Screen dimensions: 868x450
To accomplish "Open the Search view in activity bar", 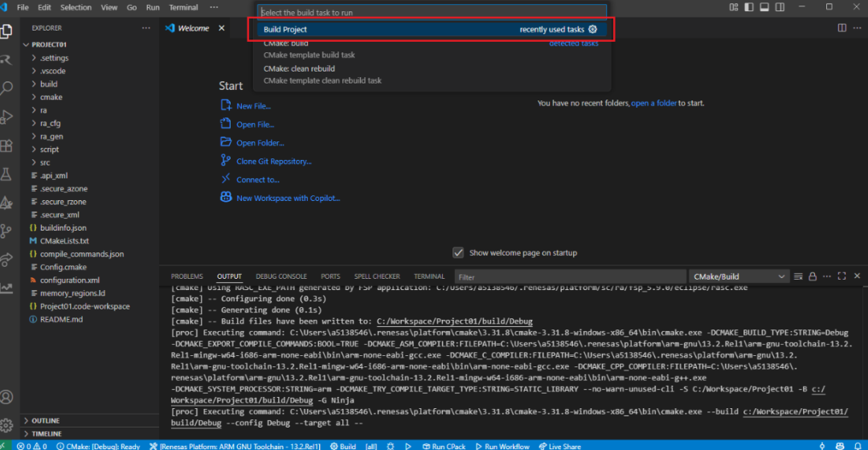I will (7, 88).
